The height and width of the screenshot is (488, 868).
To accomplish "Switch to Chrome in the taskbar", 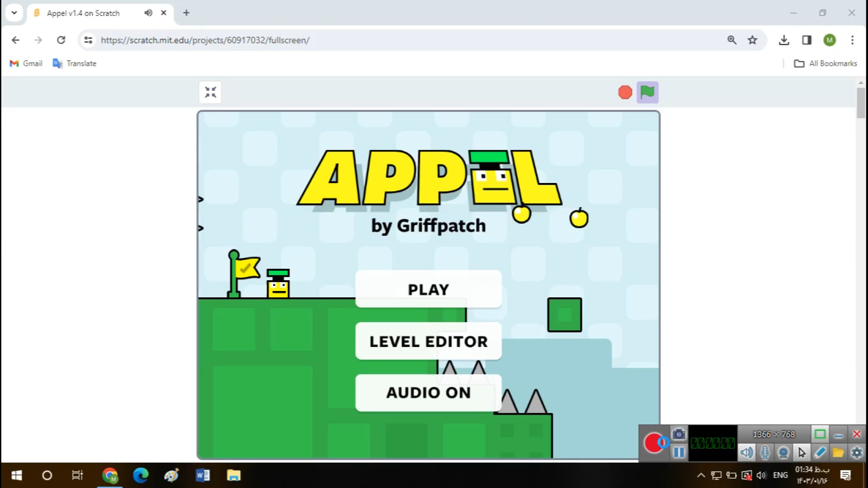I will point(110,475).
